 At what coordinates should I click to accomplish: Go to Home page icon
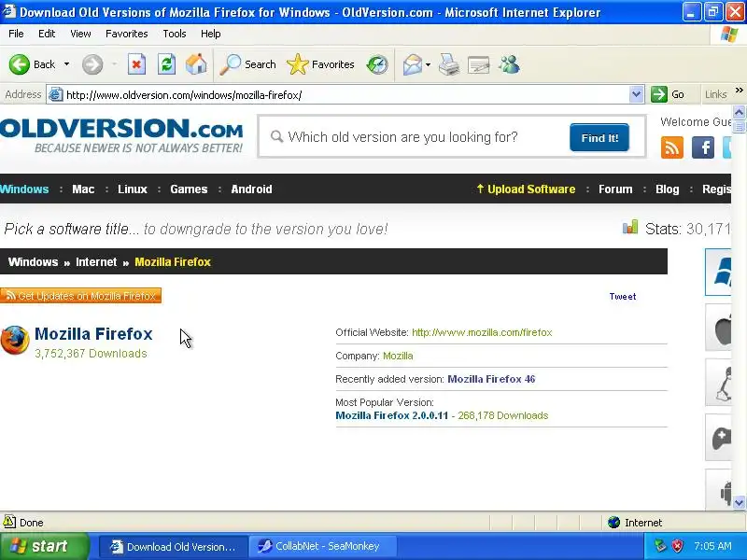196,64
